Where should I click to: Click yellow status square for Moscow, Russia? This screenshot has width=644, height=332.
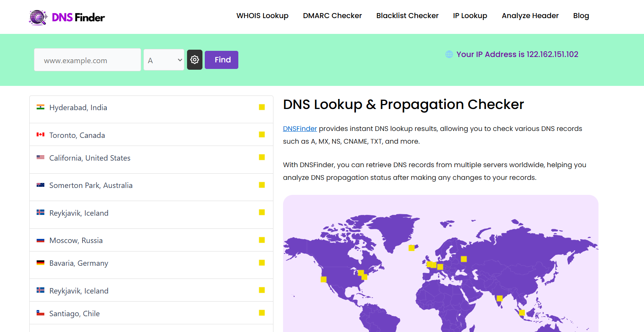[x=262, y=240]
